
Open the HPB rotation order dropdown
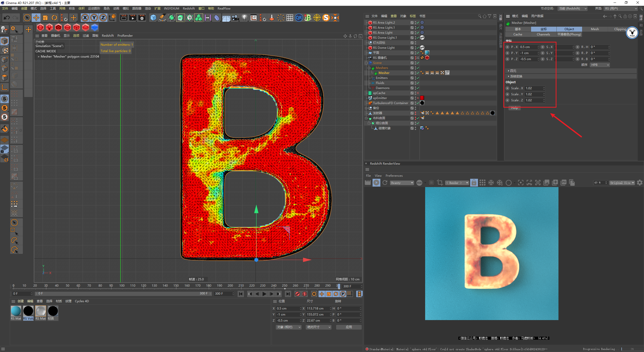(x=600, y=65)
